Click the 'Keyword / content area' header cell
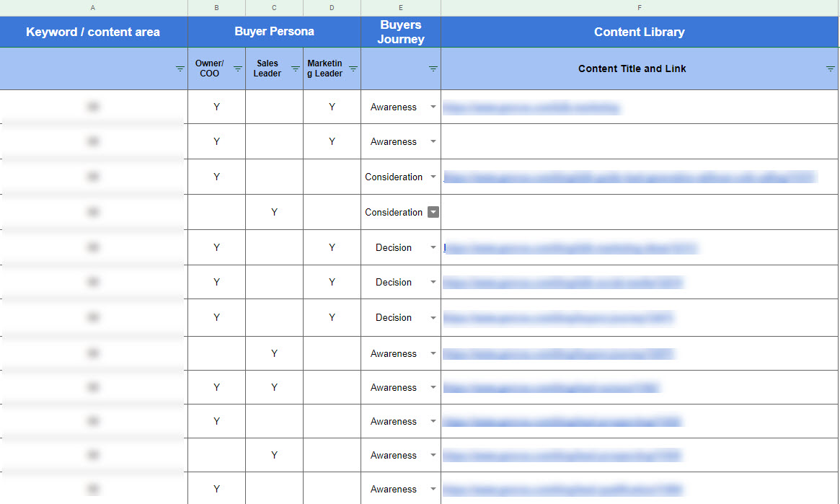Viewport: 840px width, 504px height. pos(93,32)
